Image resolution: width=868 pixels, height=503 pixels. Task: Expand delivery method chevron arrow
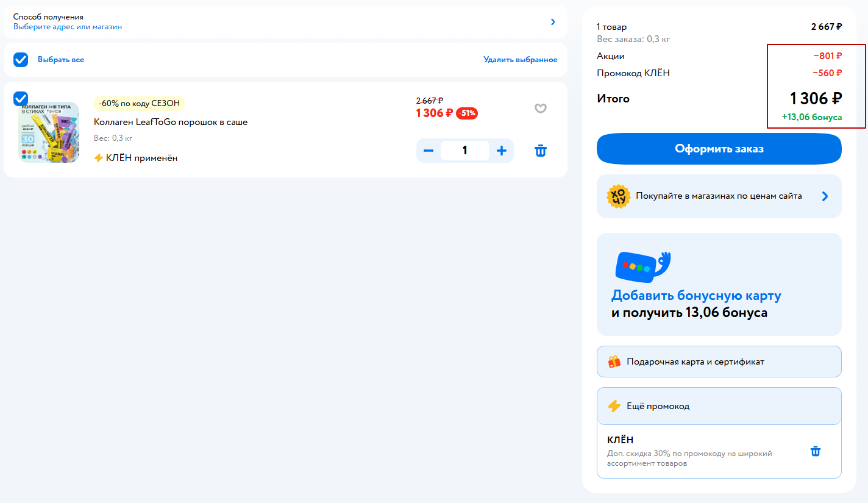553,22
